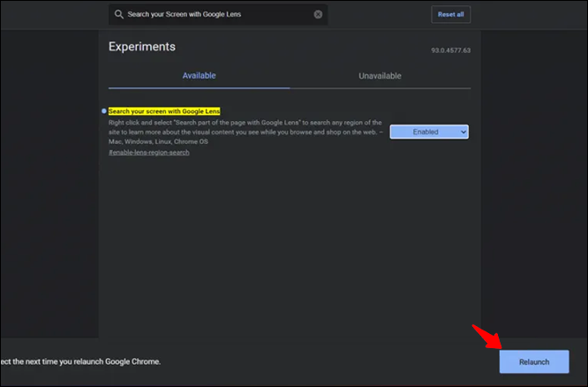Click highlighted 'Search your screen with Google Lens' title
This screenshot has width=588, height=387.
[x=164, y=111]
